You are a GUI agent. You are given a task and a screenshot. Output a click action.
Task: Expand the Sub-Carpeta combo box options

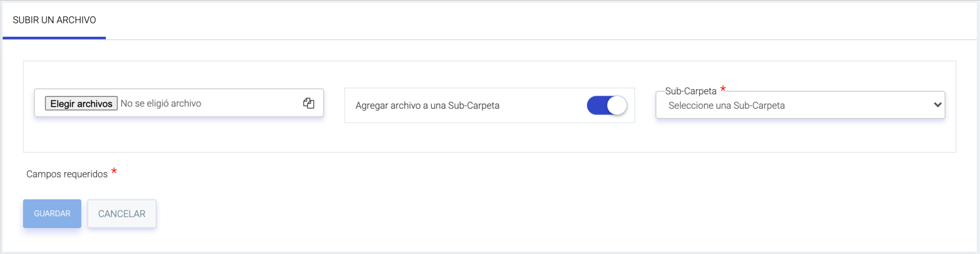[800, 105]
